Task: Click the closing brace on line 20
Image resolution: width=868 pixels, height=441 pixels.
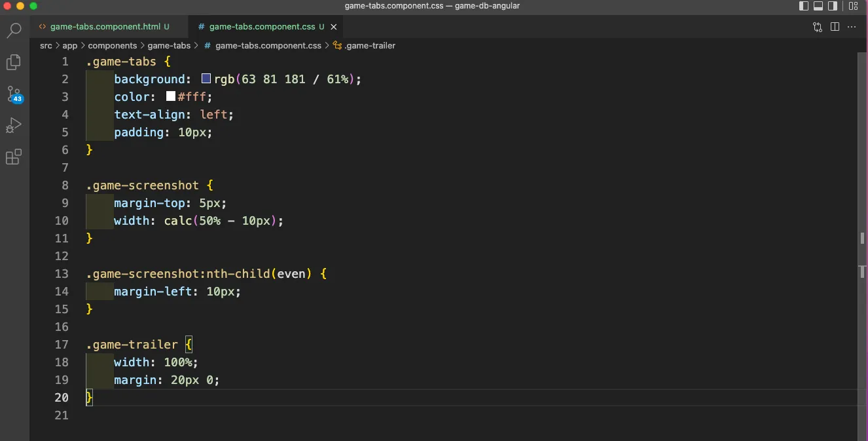Action: click(90, 397)
